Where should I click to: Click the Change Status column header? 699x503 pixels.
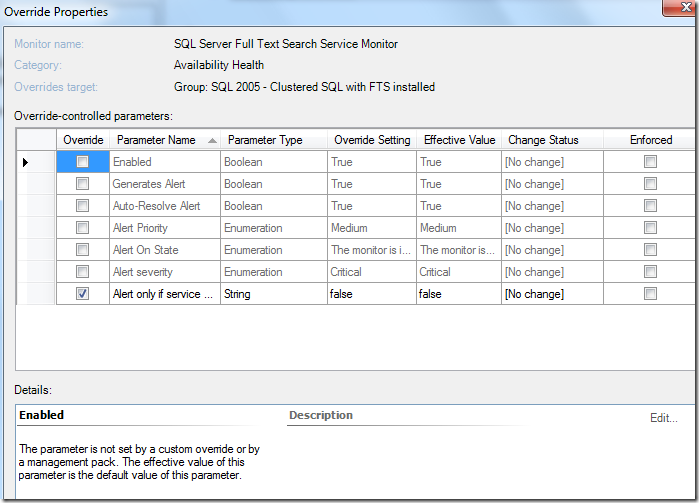(552, 140)
